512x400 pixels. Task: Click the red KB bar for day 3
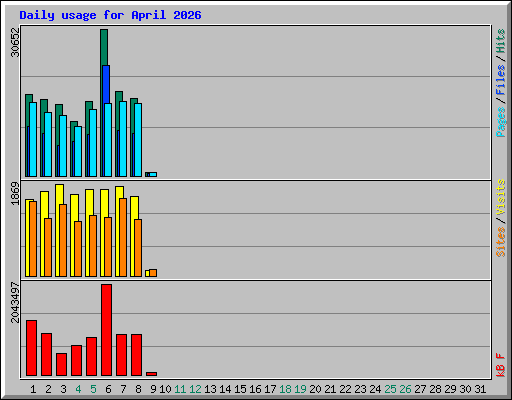(62, 364)
